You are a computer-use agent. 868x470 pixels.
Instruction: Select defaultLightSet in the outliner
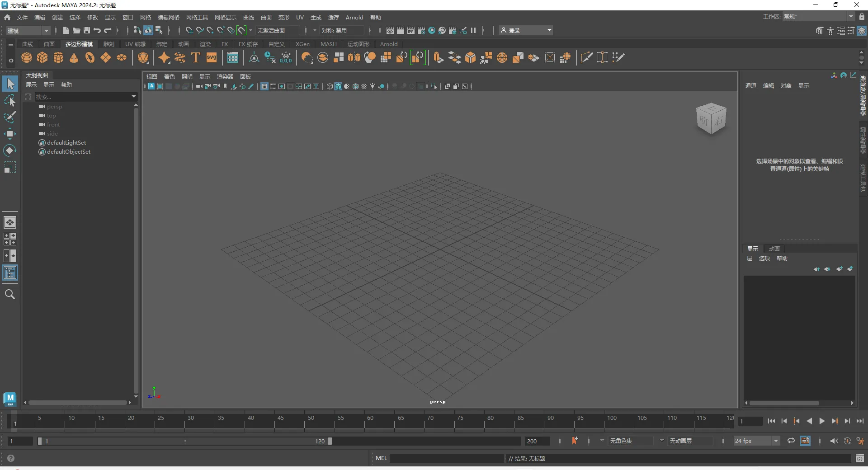66,143
